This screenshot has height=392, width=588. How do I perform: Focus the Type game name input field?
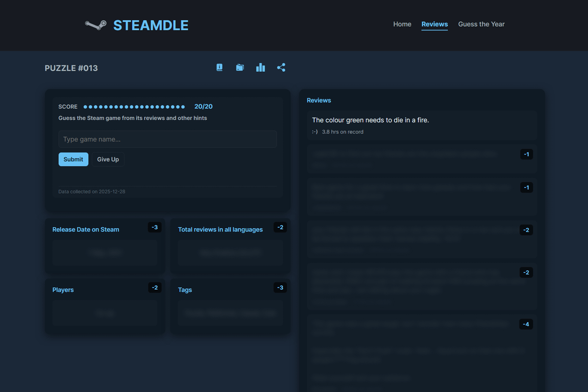167,139
